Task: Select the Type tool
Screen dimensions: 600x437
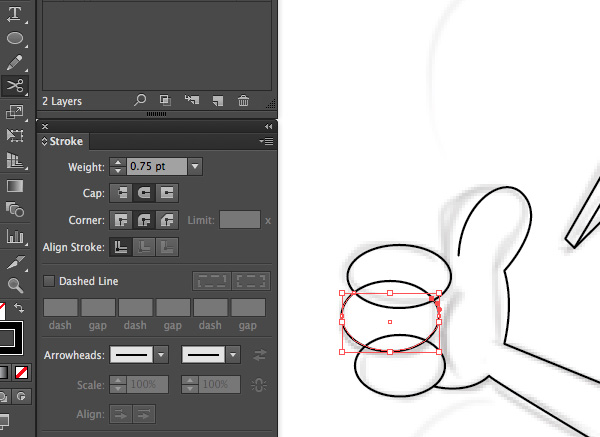Action: click(15, 13)
